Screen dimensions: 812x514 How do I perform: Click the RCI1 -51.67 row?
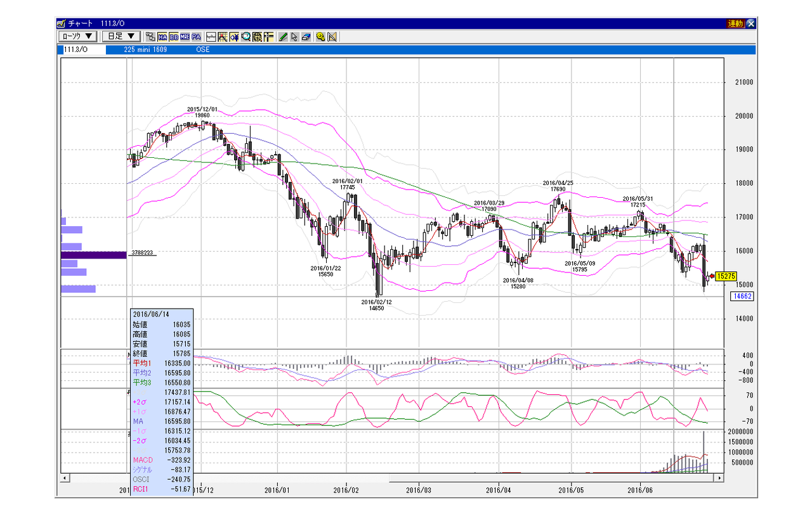pos(160,489)
